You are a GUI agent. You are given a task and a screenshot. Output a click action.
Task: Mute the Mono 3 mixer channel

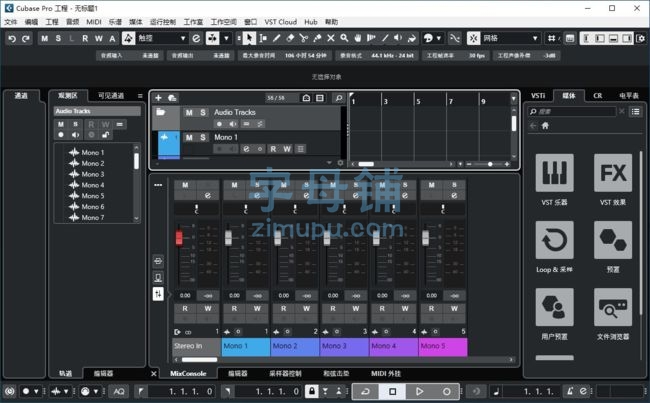[x=333, y=185]
